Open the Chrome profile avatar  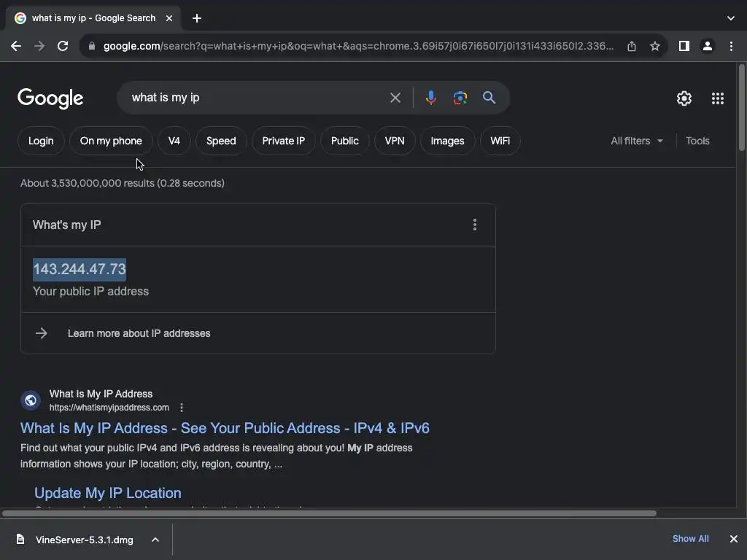click(x=708, y=46)
